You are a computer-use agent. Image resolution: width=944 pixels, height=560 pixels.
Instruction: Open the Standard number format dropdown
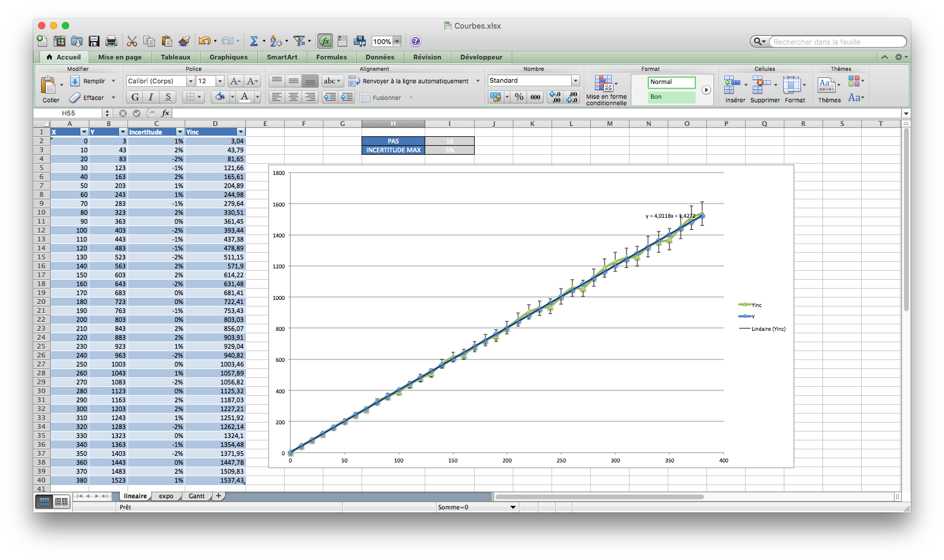[575, 80]
